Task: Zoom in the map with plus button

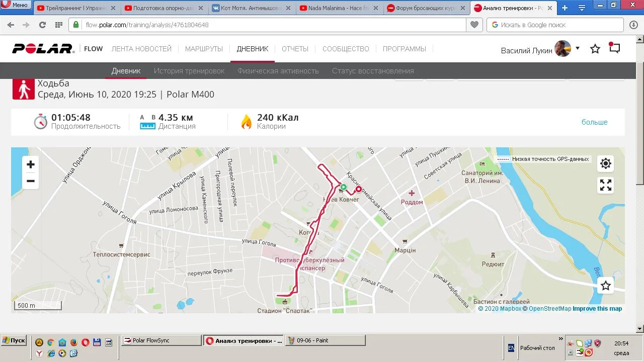Action: coord(31,164)
